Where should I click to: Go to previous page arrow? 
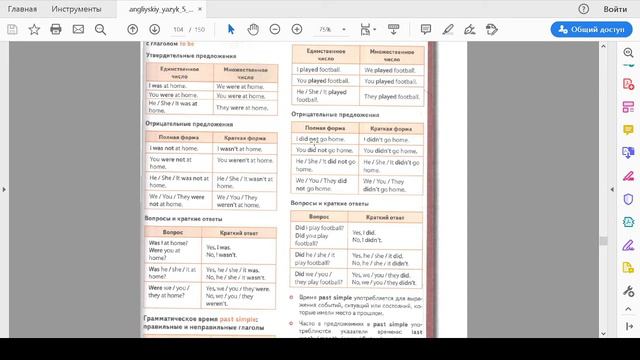click(133, 29)
